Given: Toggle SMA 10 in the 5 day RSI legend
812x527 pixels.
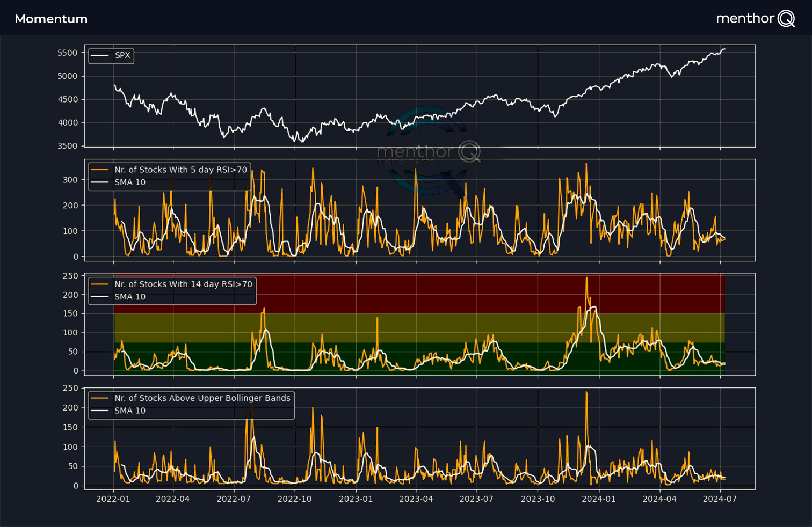Looking at the screenshot, I should [129, 182].
